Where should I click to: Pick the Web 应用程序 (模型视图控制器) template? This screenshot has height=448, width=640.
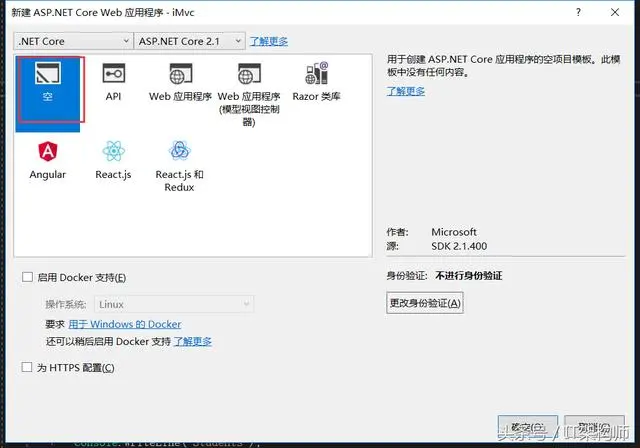click(249, 95)
